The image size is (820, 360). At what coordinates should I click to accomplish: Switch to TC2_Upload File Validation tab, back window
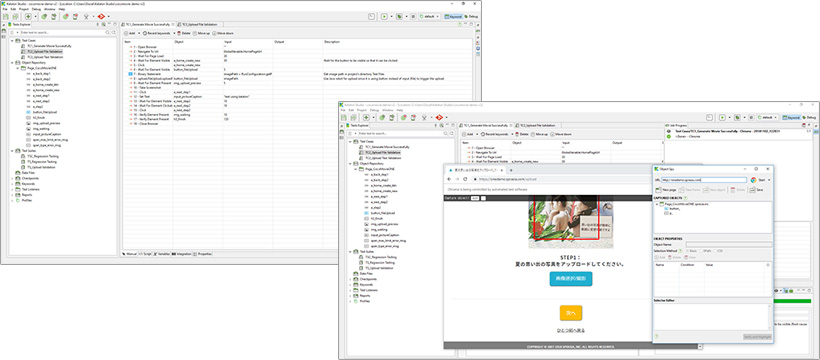(x=198, y=25)
